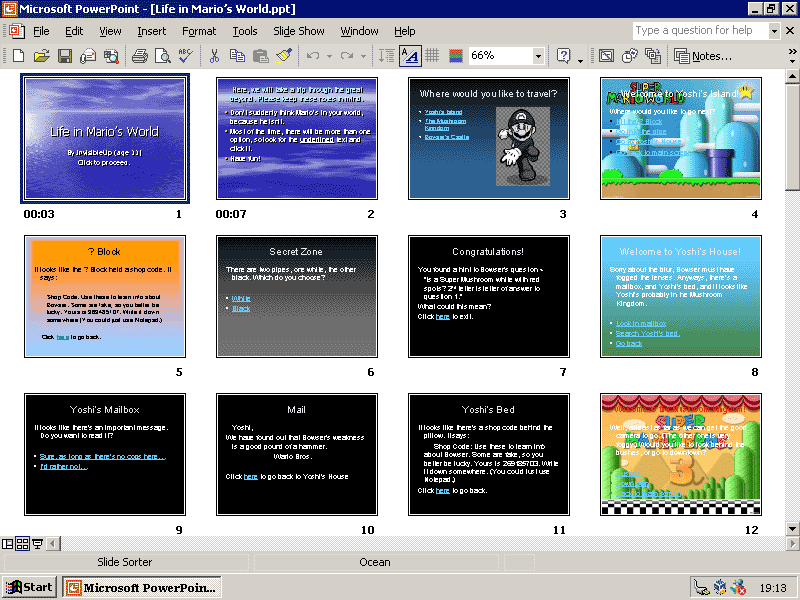Click the Type a question for help box

tap(700, 31)
